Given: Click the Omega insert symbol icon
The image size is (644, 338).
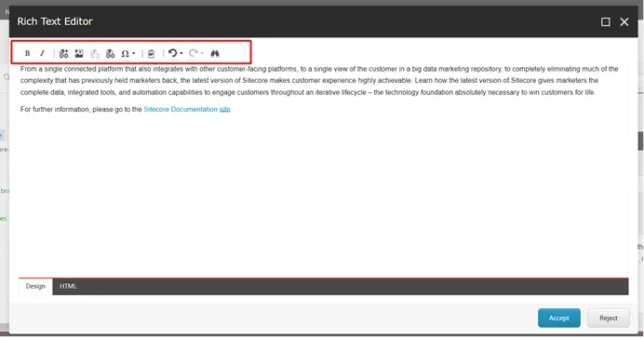Looking at the screenshot, I should coord(125,53).
